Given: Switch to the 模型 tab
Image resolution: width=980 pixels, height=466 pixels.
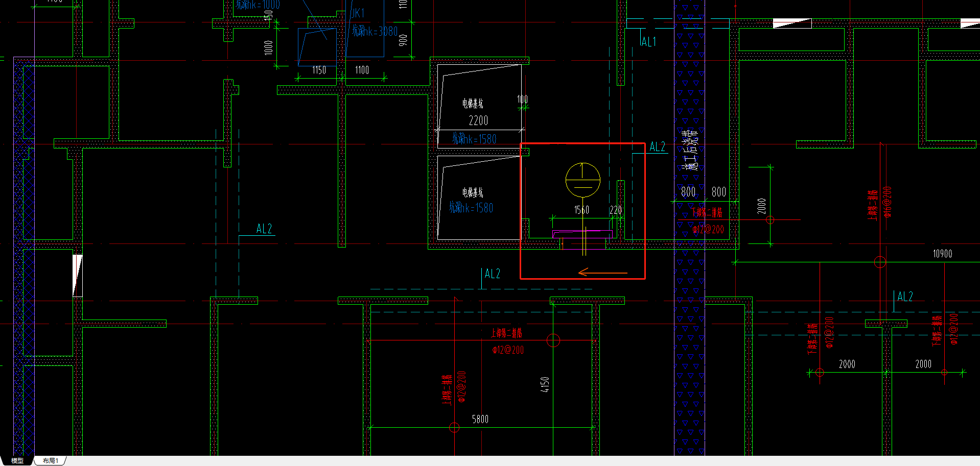Looking at the screenshot, I should click(17, 460).
